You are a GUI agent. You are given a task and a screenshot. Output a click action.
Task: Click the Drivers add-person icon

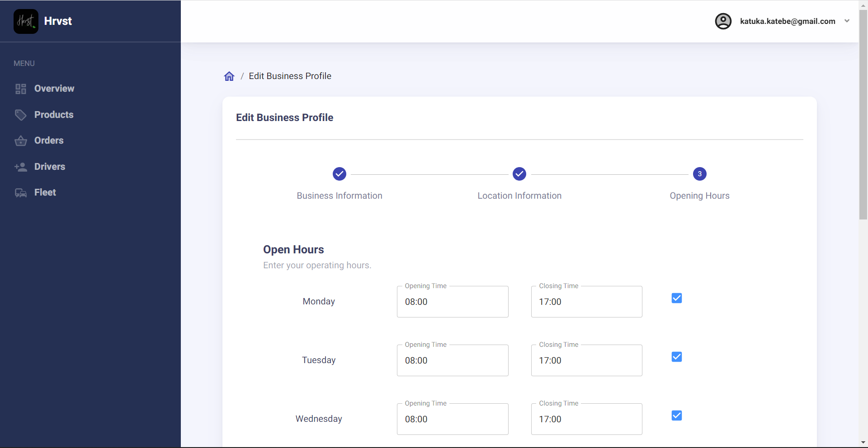pos(21,167)
